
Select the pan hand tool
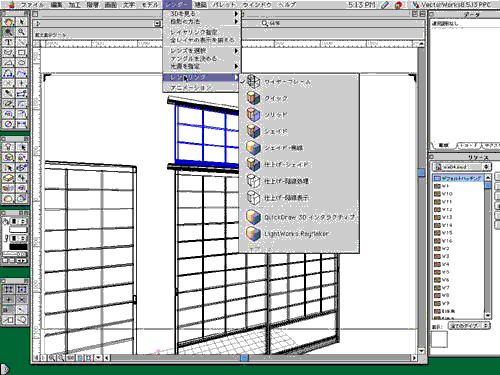pos(8,22)
